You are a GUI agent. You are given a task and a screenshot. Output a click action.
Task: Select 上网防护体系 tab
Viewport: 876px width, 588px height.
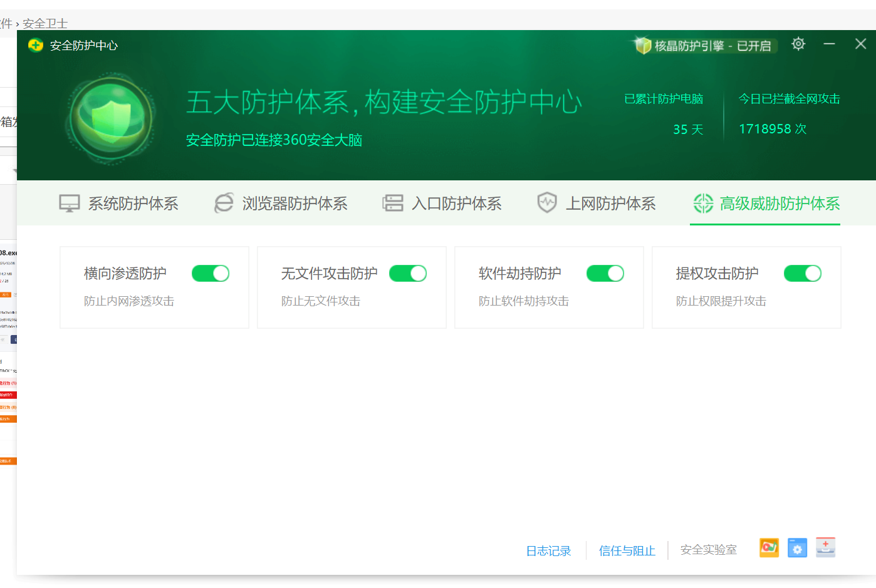(597, 204)
